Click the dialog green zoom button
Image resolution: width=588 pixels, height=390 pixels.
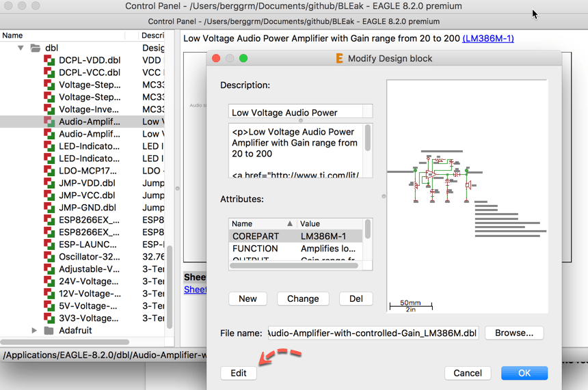243,59
